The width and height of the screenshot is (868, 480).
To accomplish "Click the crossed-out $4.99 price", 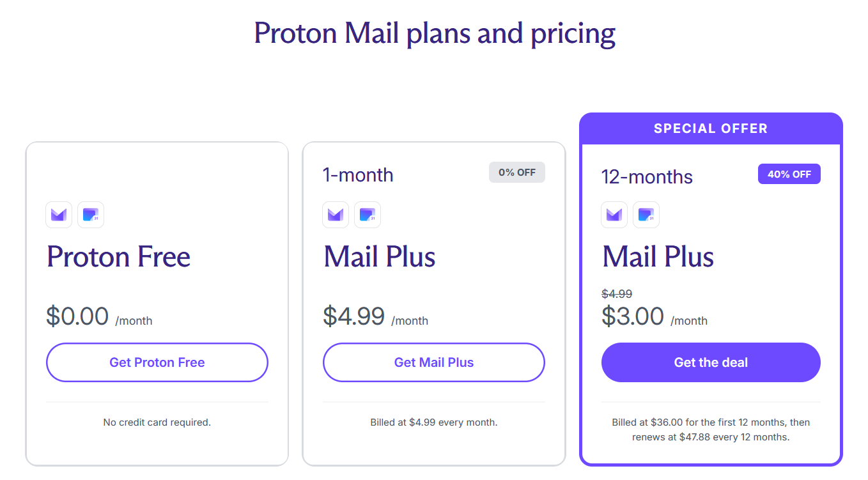I will [616, 293].
